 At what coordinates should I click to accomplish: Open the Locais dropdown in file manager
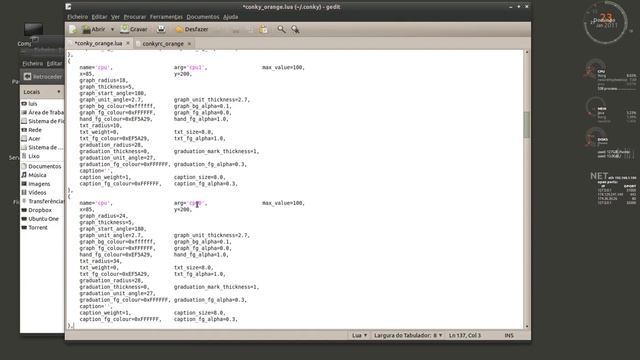tap(42, 92)
